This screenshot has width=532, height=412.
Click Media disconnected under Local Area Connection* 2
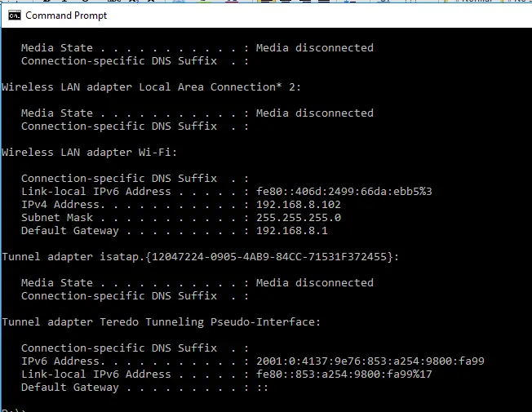314,113
